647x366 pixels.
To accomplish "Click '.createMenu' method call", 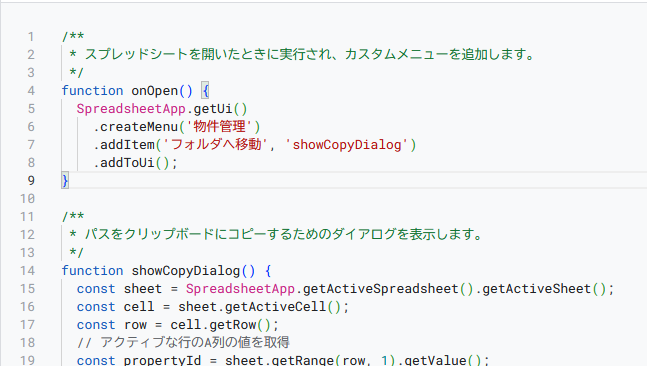I will (x=135, y=127).
